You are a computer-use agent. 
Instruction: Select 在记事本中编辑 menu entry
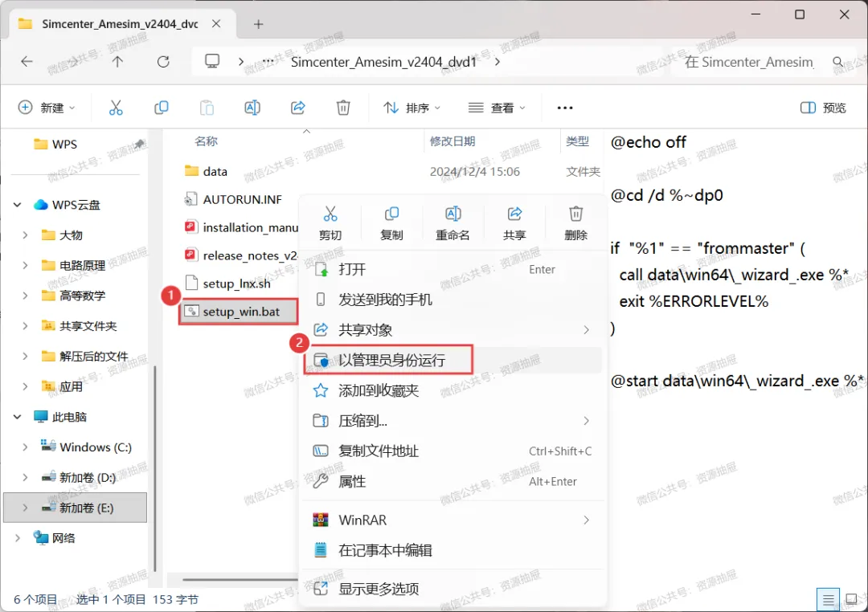[452, 551]
